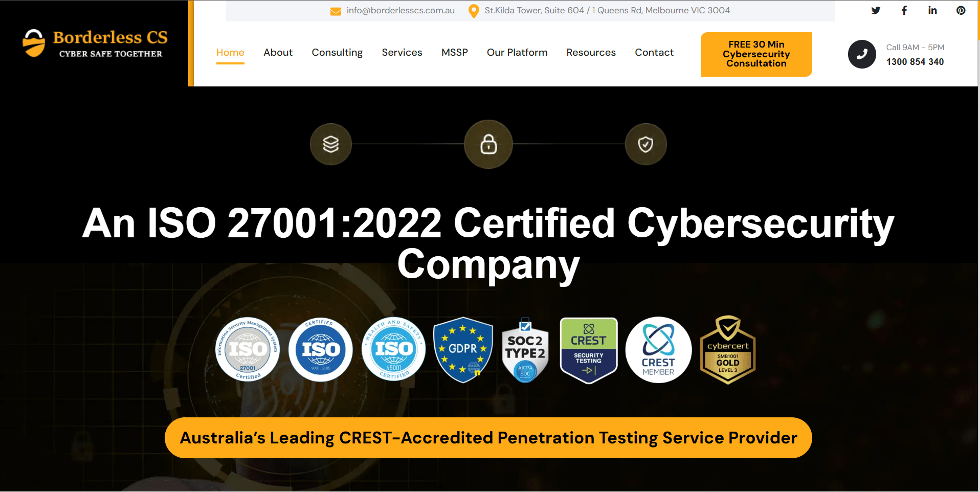Click the St.Kilda Tower address link
980x492 pixels.
(x=607, y=11)
